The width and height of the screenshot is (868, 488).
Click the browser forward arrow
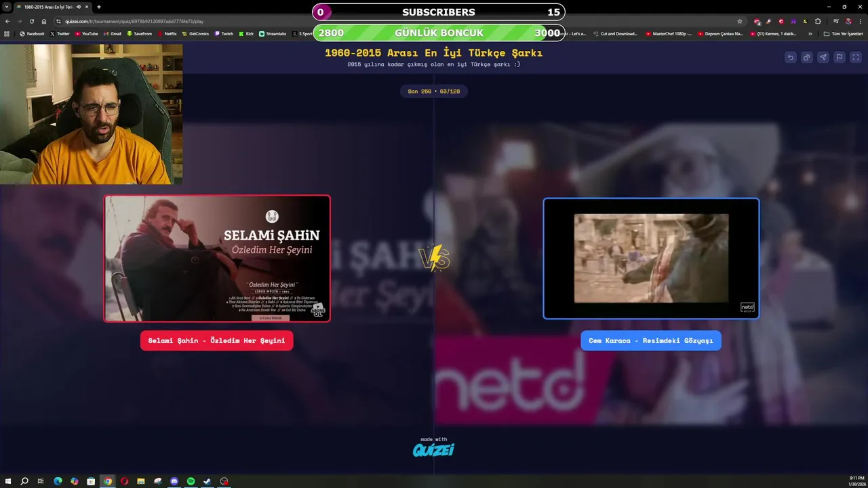(x=20, y=21)
